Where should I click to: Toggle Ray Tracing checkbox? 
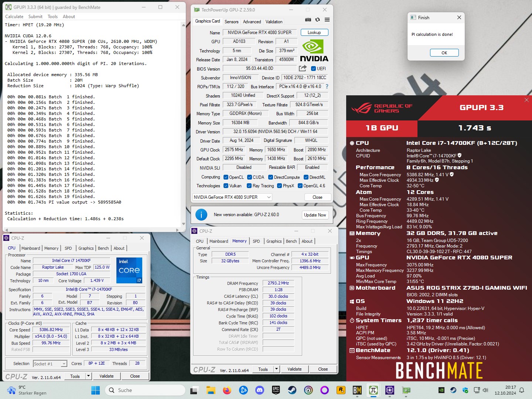click(x=249, y=186)
